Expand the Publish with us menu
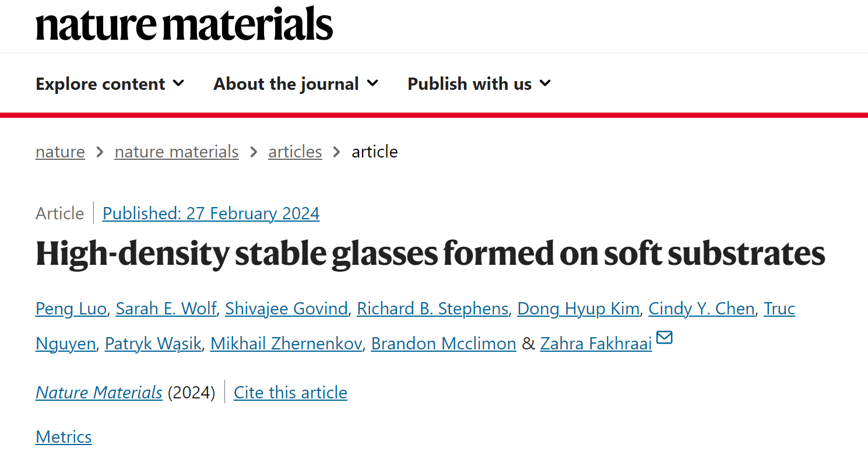This screenshot has width=868, height=476. pos(479,84)
